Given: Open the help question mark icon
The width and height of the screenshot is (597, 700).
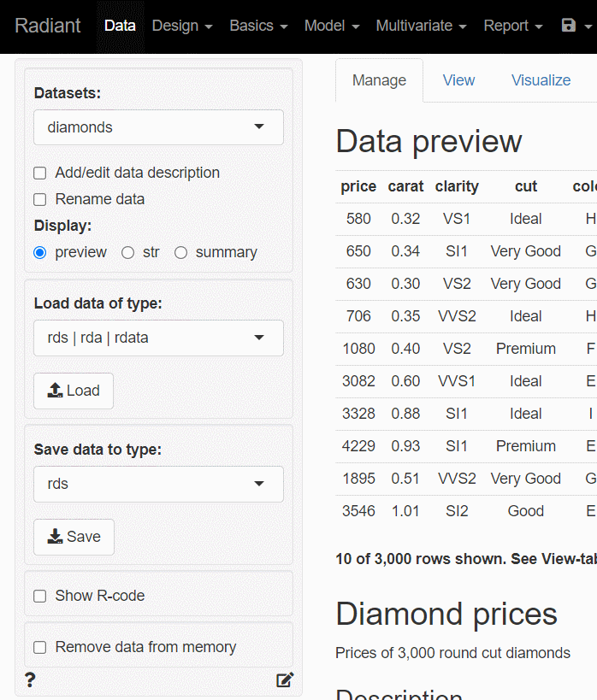Looking at the screenshot, I should pos(30,680).
